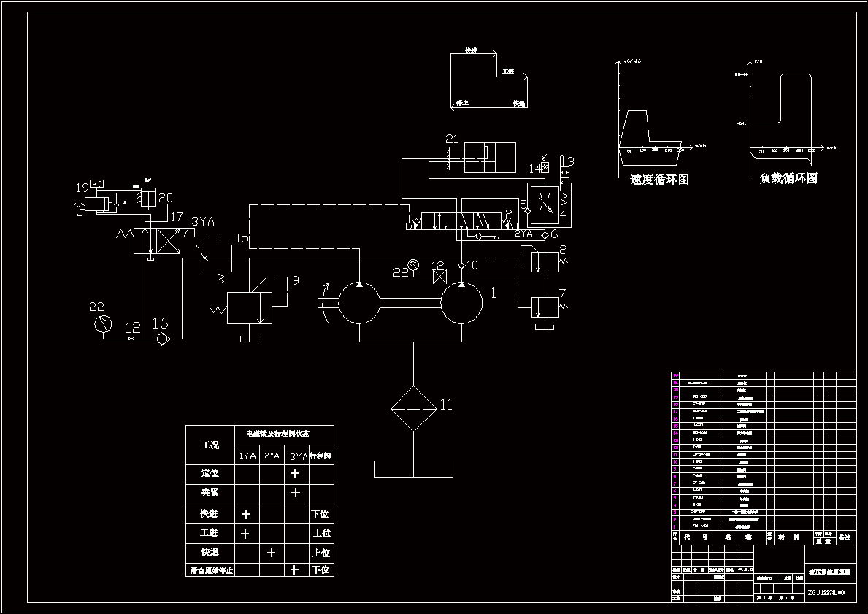Click the plus sign in the 定位 row
Image resolution: width=868 pixels, height=614 pixels.
tap(295, 473)
